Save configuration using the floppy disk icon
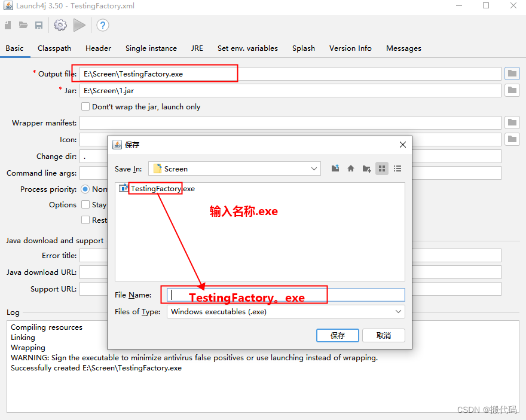 click(x=39, y=25)
